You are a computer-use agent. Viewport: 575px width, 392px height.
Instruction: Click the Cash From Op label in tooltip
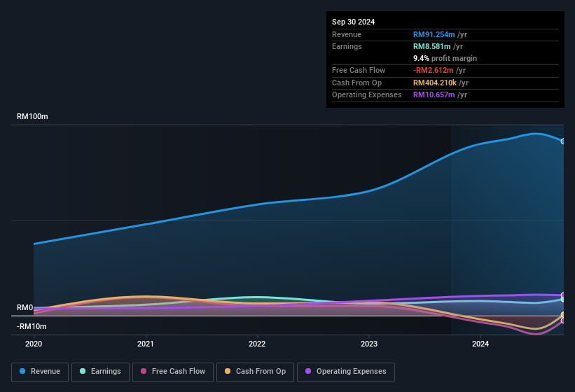click(356, 83)
